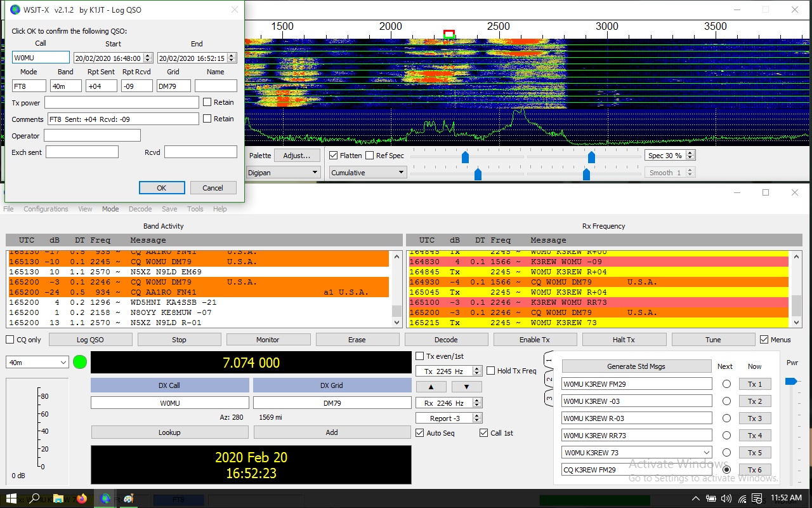Confirm the QSO with OK
812x508 pixels.
click(162, 188)
